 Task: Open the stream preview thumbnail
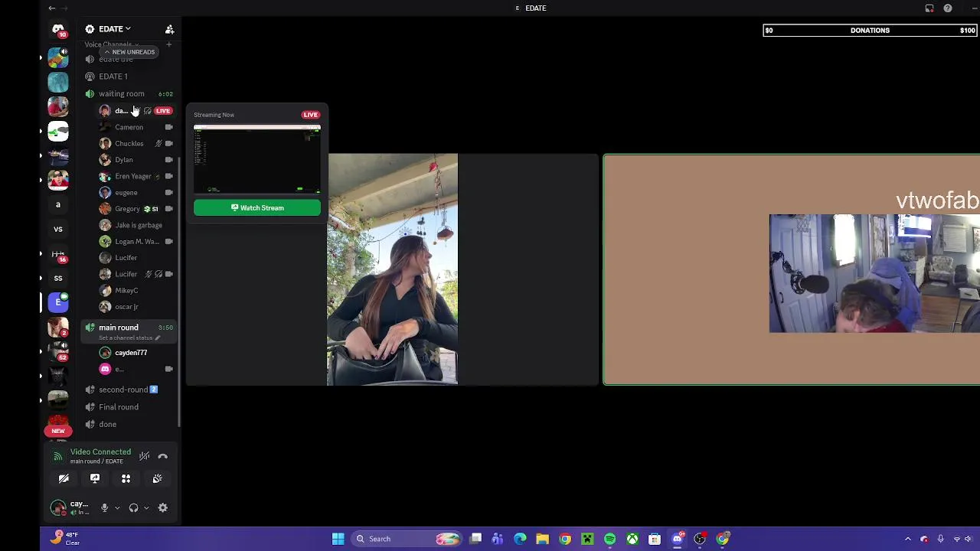pos(257,160)
